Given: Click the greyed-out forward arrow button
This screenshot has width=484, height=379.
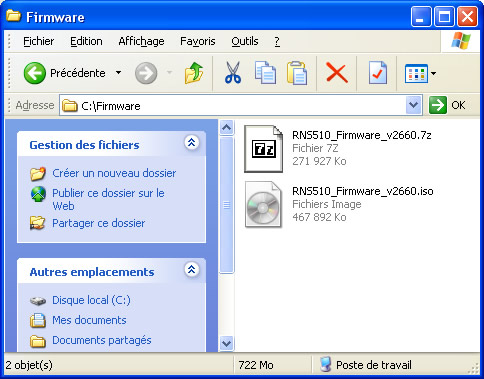Looking at the screenshot, I should point(146,73).
